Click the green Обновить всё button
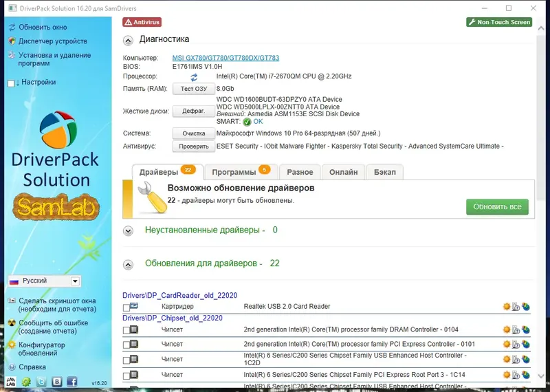The width and height of the screenshot is (550, 392). coord(497,207)
